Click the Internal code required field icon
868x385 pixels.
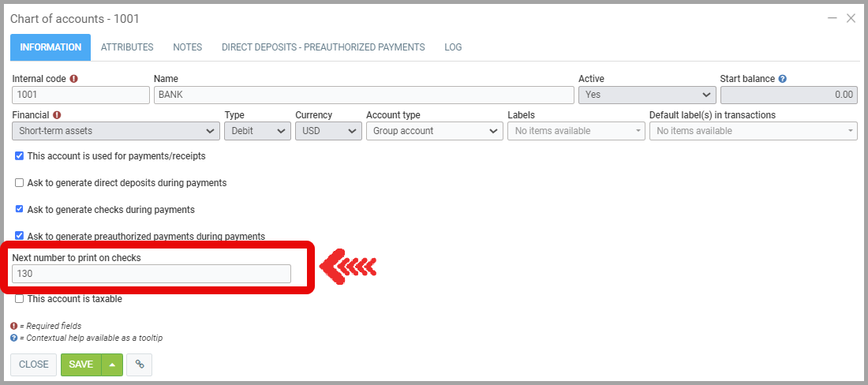tap(74, 79)
